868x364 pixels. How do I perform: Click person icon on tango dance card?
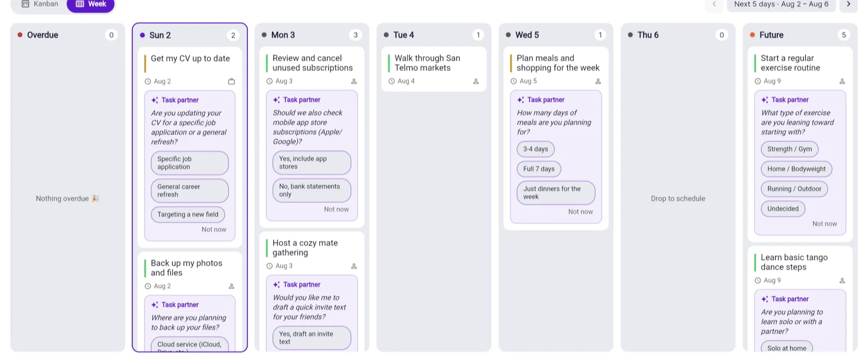tap(842, 281)
